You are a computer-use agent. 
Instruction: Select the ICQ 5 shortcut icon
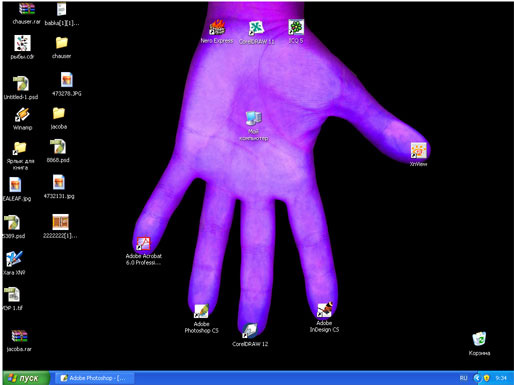coord(296,27)
